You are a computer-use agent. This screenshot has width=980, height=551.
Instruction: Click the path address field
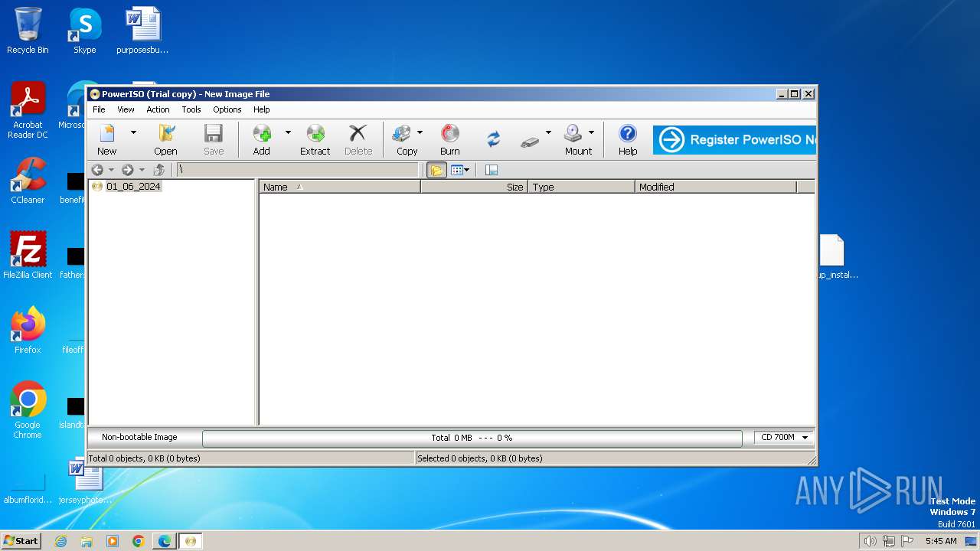pyautogui.click(x=298, y=170)
